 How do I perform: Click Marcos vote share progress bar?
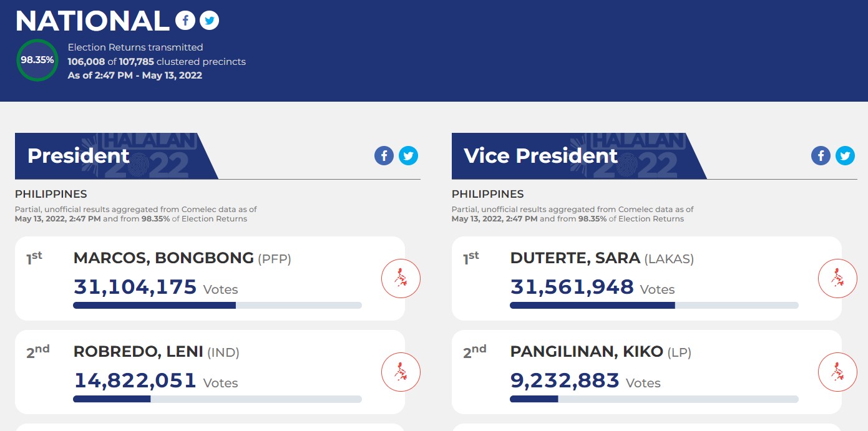coord(217,306)
